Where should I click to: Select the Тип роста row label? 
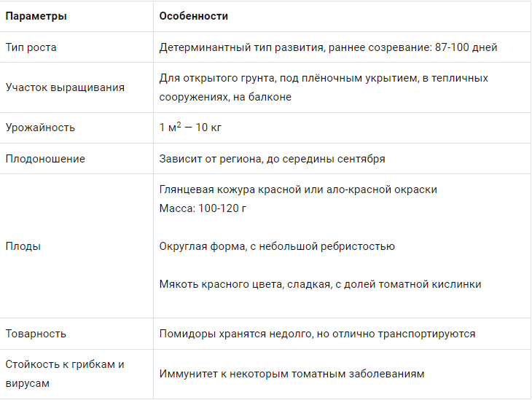point(31,47)
